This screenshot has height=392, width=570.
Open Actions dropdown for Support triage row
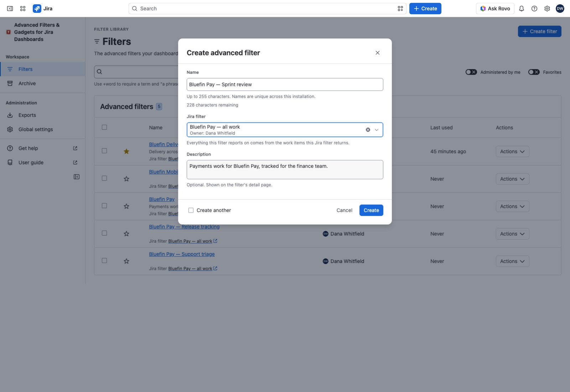click(512, 261)
